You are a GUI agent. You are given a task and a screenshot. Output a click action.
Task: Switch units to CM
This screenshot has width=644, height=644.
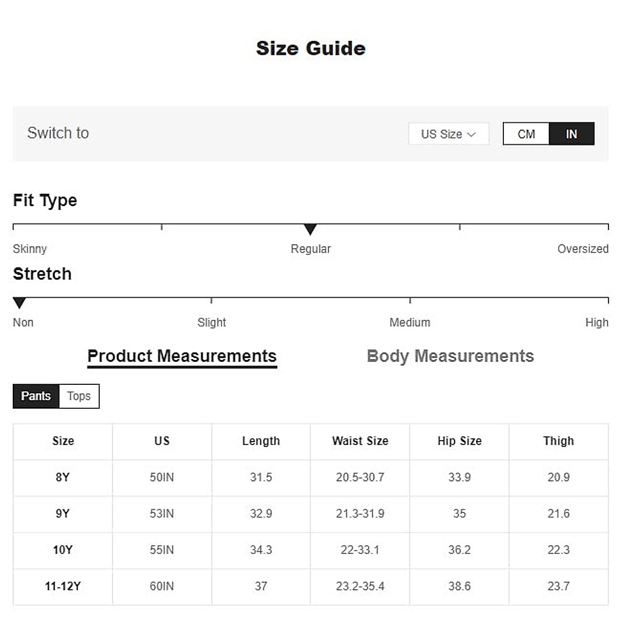pos(526,134)
